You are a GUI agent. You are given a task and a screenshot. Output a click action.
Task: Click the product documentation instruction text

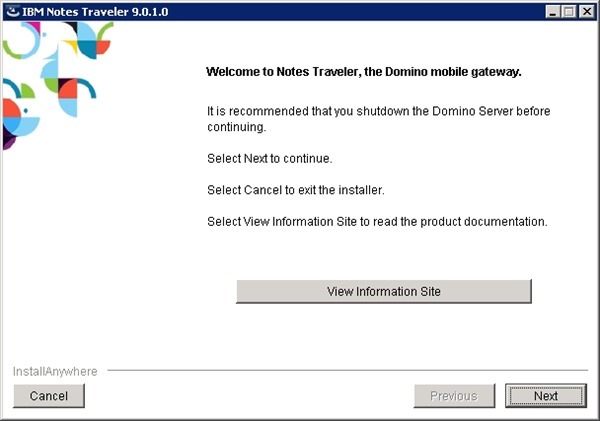pos(377,221)
